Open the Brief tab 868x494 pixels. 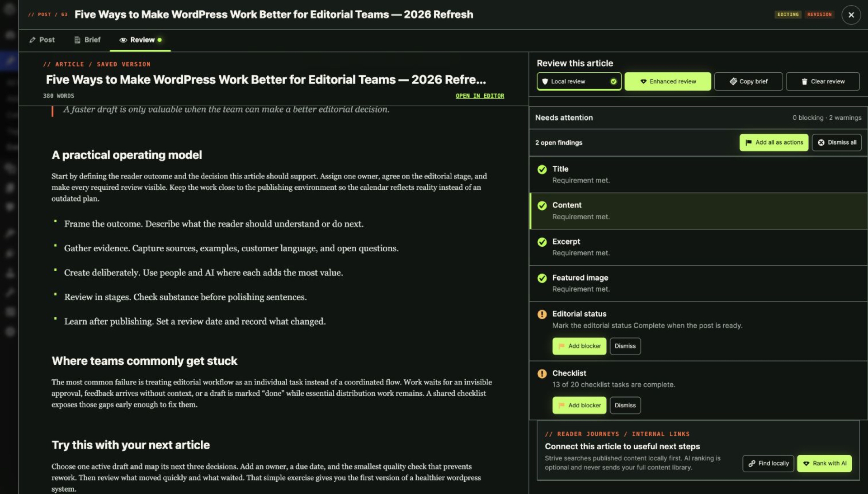pos(87,40)
